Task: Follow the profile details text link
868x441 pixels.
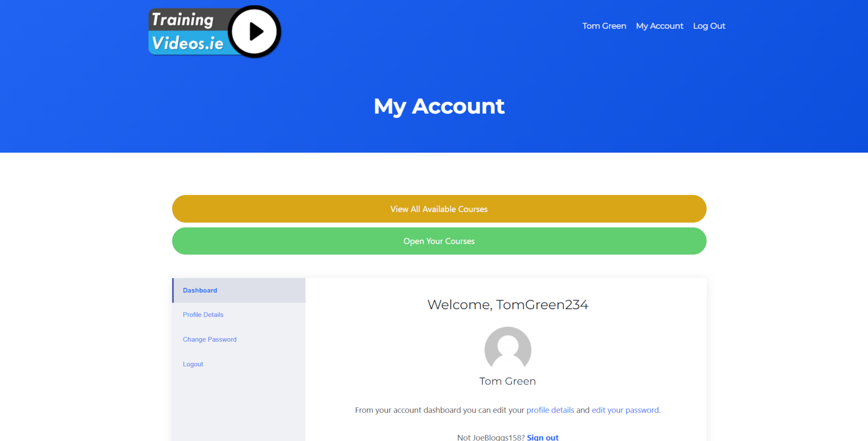Action: pyautogui.click(x=550, y=410)
